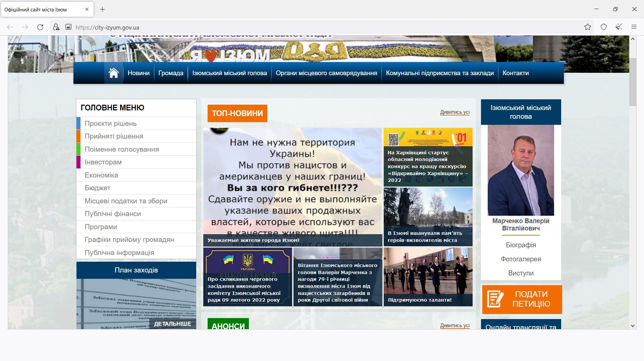
Task: Click Дивитись усі next to АНОНСИ
Action: [x=455, y=325]
